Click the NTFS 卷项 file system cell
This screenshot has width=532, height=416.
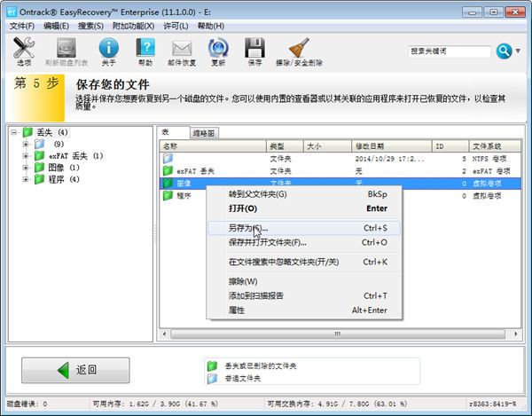[489, 159]
